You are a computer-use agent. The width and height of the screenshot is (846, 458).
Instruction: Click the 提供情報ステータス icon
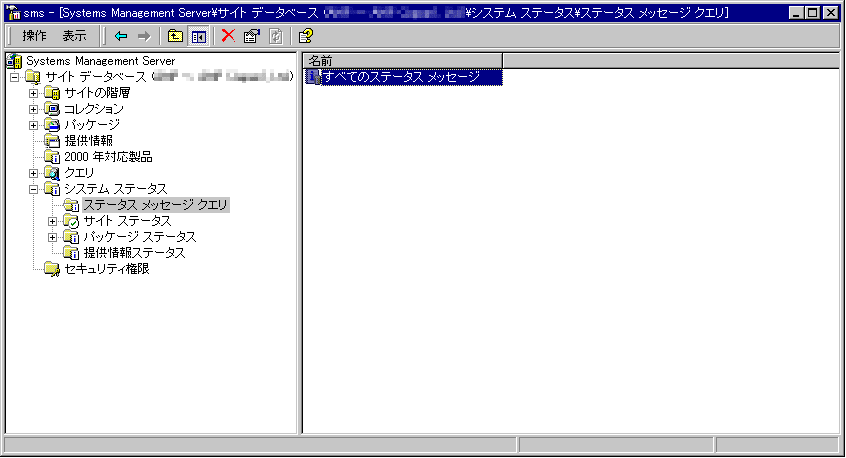[x=71, y=253]
